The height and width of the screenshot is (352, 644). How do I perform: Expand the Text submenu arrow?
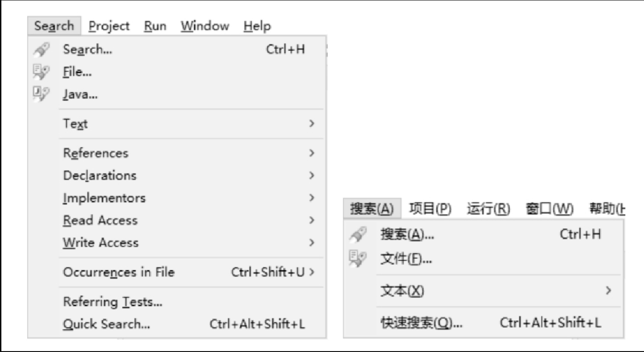point(312,124)
